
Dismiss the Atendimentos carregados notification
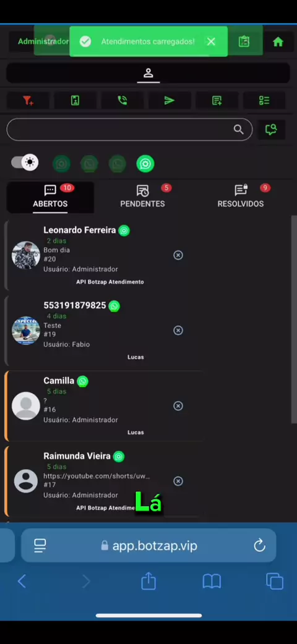(x=211, y=41)
